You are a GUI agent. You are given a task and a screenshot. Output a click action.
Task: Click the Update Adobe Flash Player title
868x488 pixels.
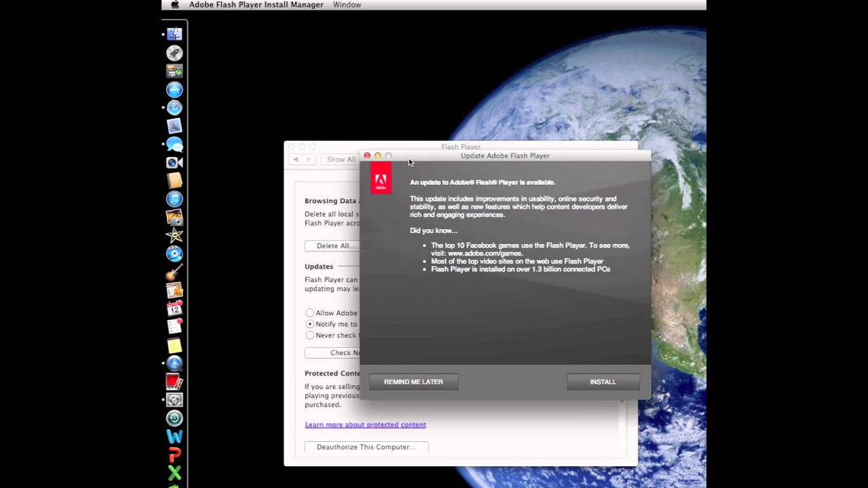tap(505, 156)
